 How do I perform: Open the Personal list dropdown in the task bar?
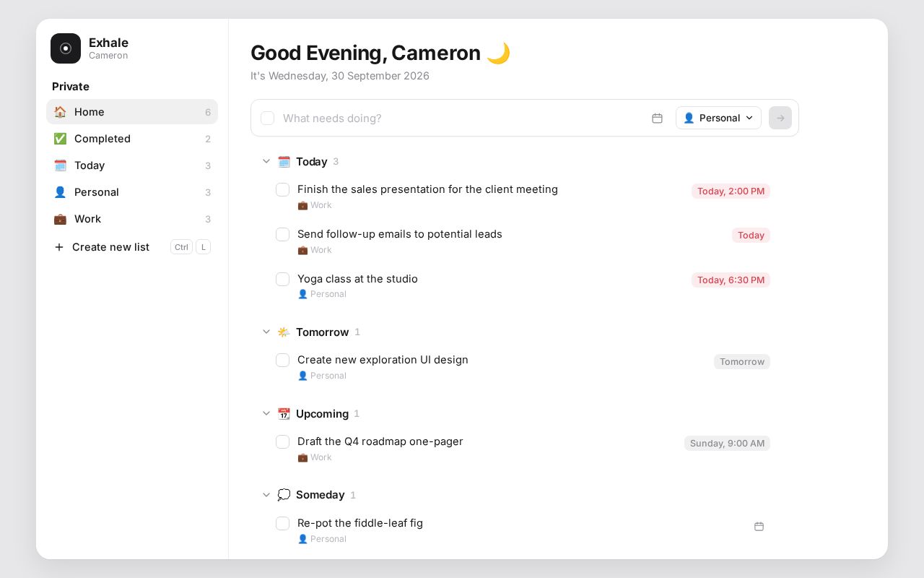[x=718, y=118]
